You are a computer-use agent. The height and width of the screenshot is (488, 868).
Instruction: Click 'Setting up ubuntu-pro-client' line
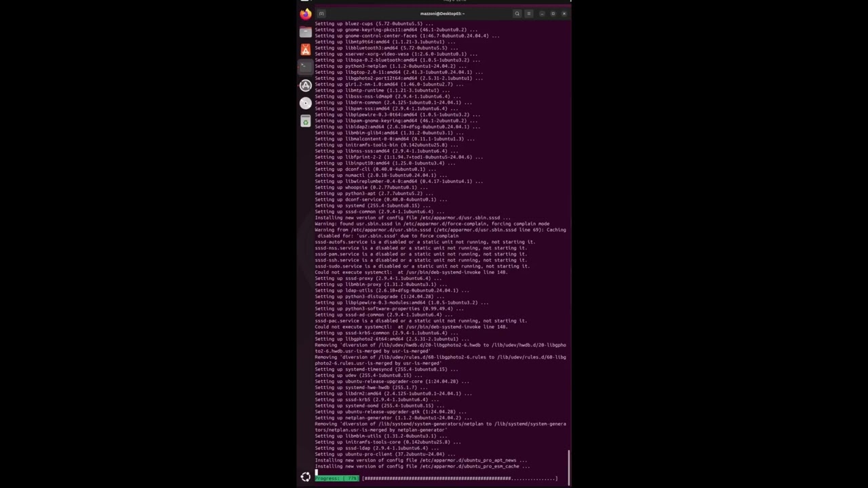tap(384, 454)
